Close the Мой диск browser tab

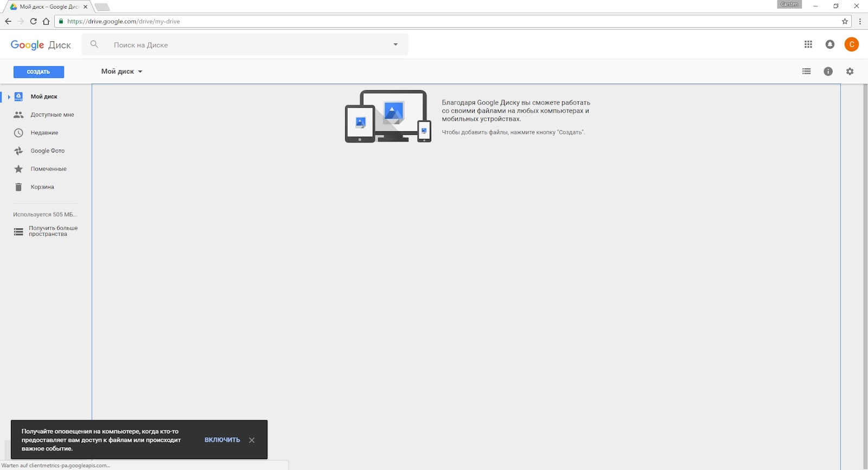point(85,7)
